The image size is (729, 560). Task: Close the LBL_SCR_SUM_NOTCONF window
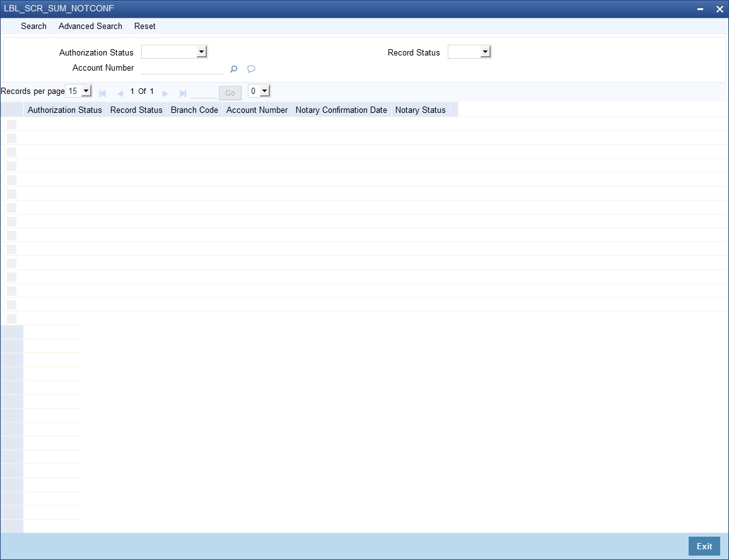click(x=720, y=9)
